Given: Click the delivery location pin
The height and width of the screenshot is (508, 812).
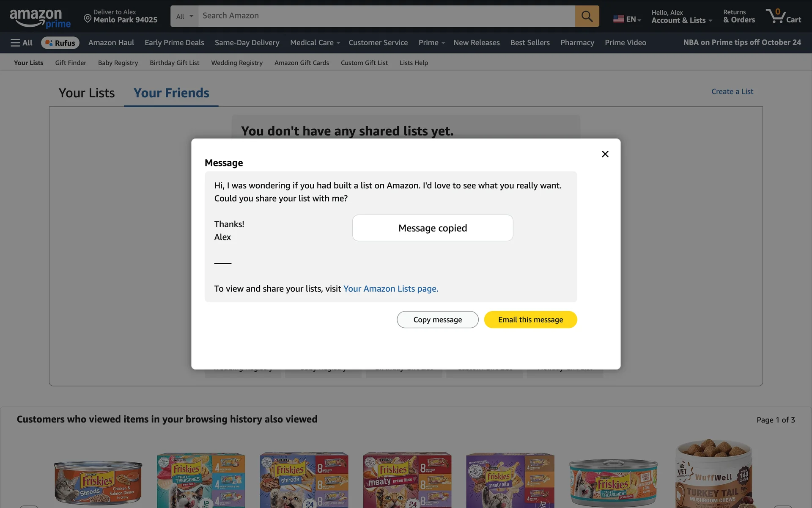Looking at the screenshot, I should [x=88, y=18].
